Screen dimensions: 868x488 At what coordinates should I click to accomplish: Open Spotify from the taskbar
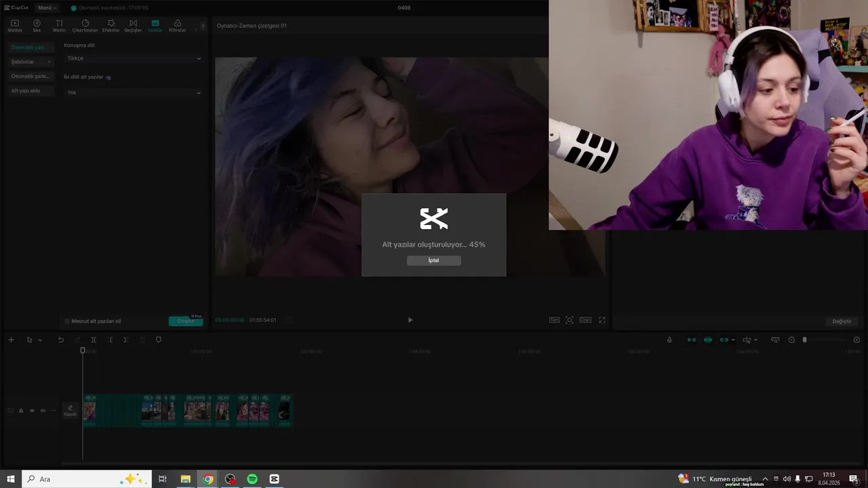[252, 479]
